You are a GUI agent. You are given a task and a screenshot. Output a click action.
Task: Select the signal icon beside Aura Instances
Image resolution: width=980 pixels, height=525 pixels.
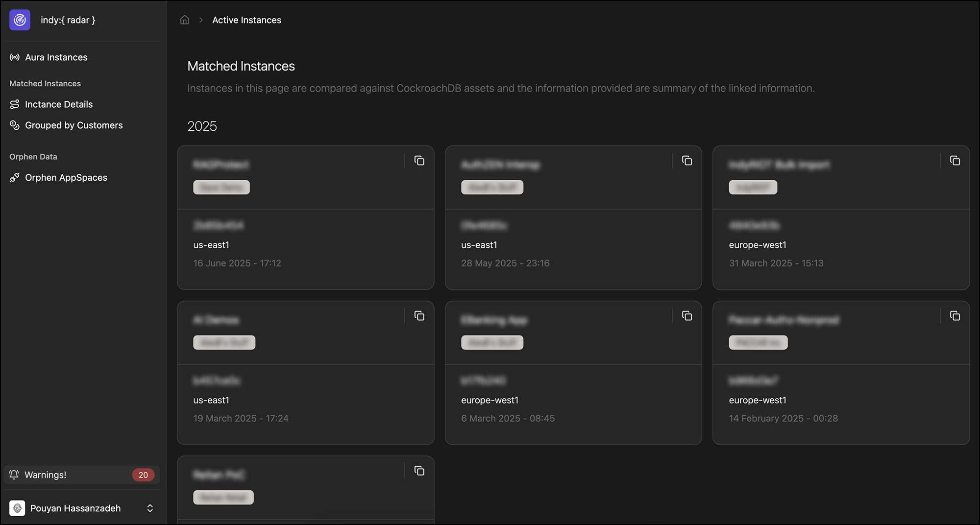tap(14, 57)
